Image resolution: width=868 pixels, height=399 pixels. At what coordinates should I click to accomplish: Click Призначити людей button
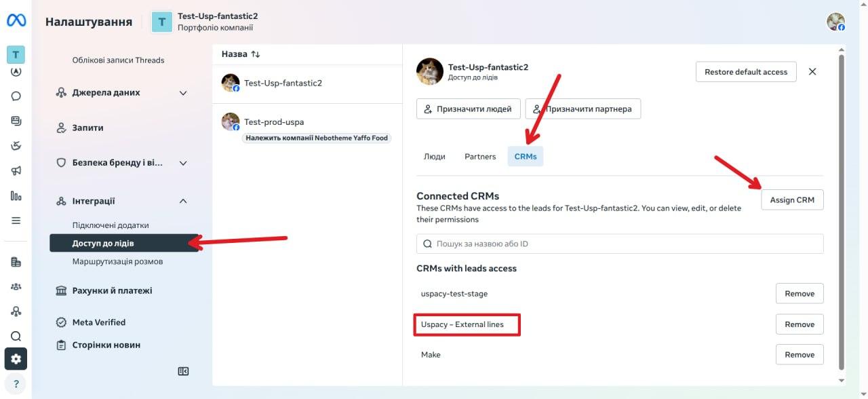[469, 109]
